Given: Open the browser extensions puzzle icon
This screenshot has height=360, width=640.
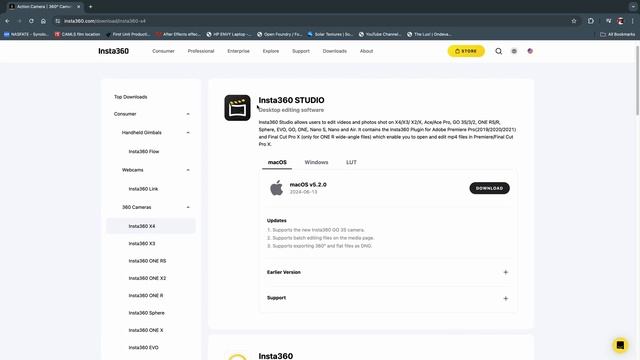Looking at the screenshot, I should click(x=591, y=21).
